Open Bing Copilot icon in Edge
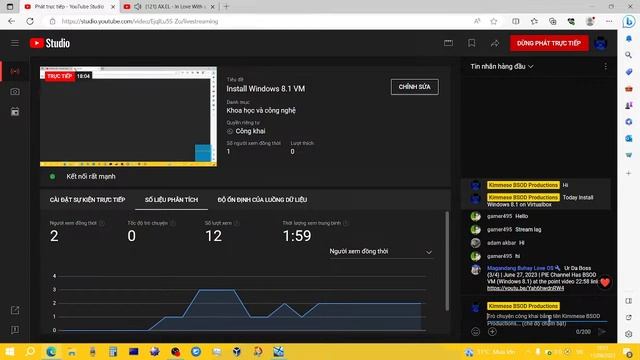 pos(629,21)
